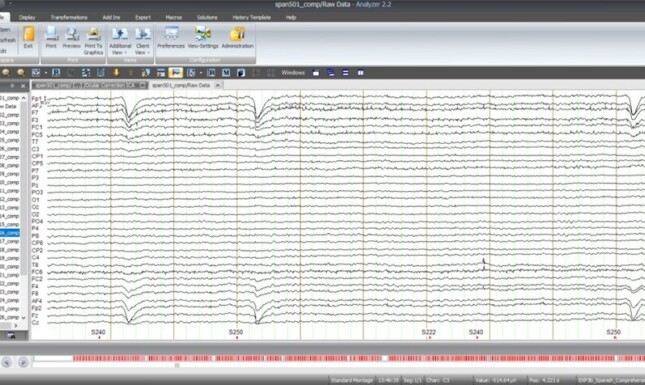The height and width of the screenshot is (385, 645).
Task: Click the tile horizontally windows icon
Action: (x=346, y=73)
